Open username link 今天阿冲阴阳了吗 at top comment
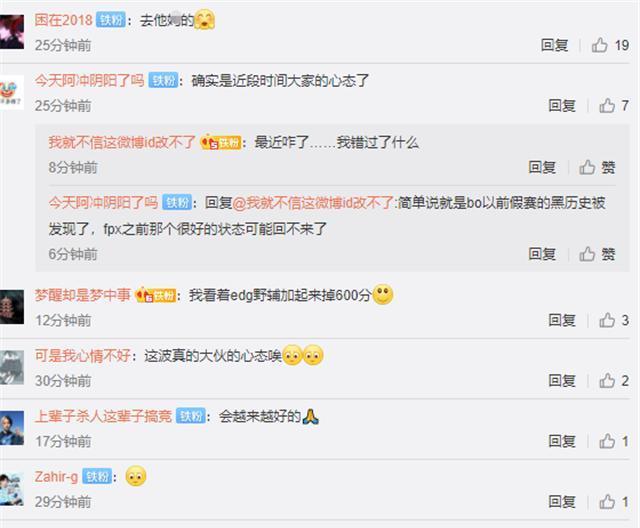The width and height of the screenshot is (640, 528). [89, 80]
